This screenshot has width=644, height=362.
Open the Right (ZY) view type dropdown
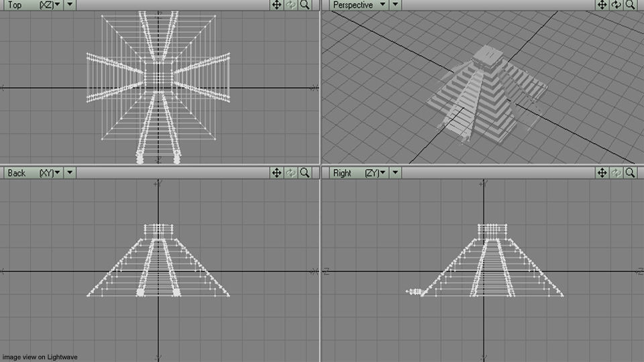(359, 173)
